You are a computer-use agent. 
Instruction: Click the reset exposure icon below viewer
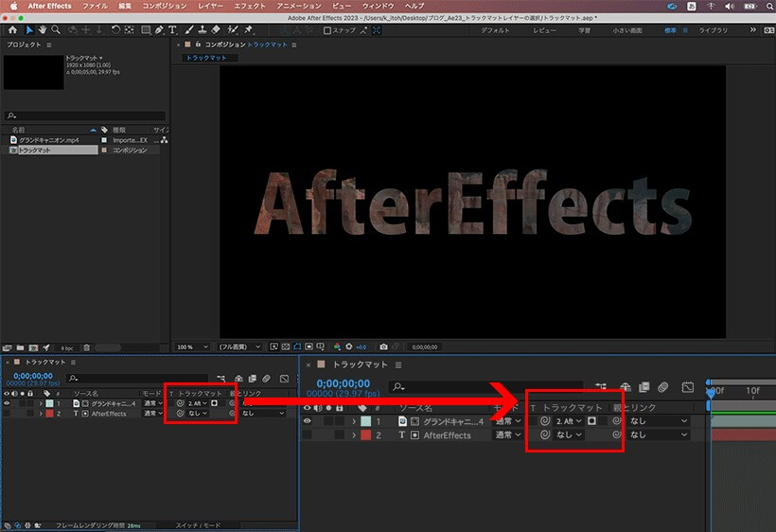pos(349,346)
